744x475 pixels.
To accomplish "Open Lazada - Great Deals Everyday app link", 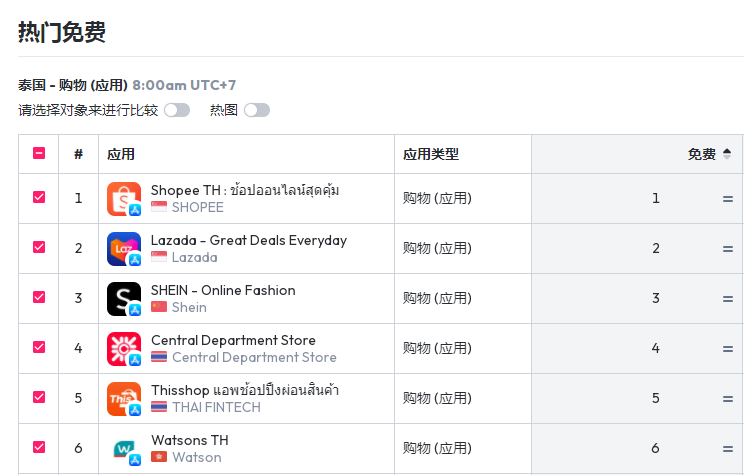I will [x=249, y=240].
